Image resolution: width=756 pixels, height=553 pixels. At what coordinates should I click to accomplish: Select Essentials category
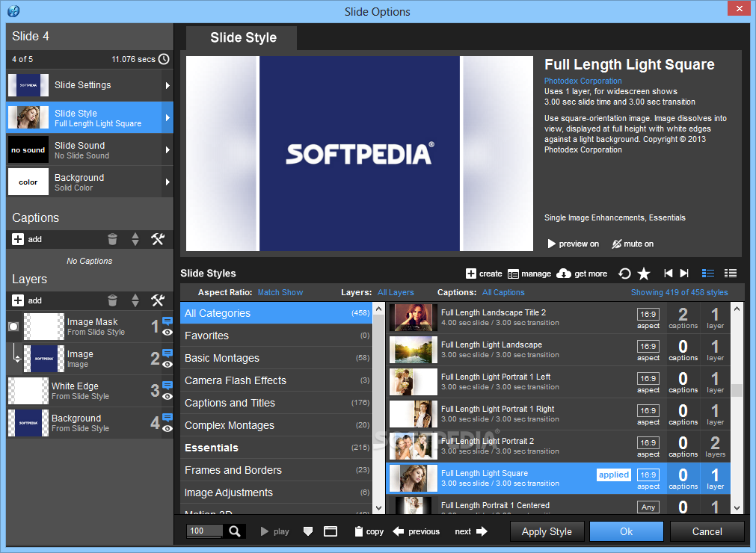[276, 448]
